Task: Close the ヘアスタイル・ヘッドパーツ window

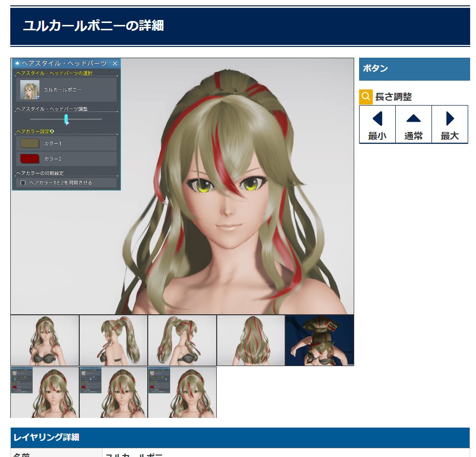Action: (115, 64)
